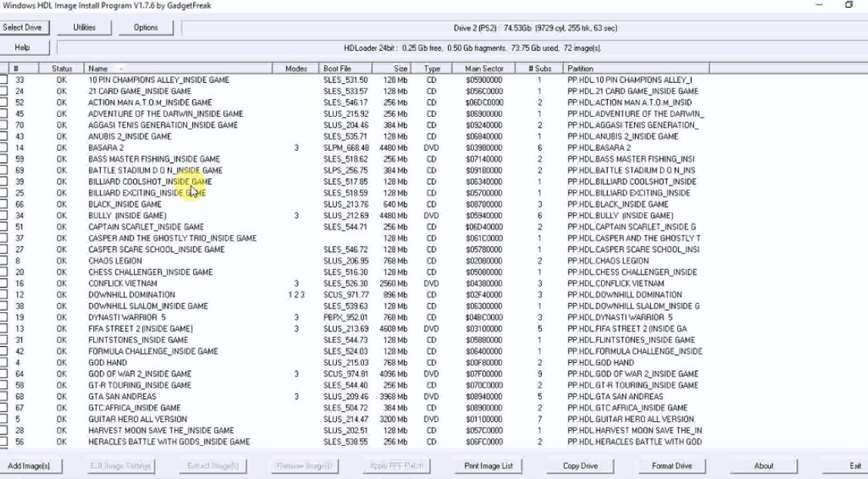Open the Utilities menu button
This screenshot has height=479, width=868.
point(84,27)
